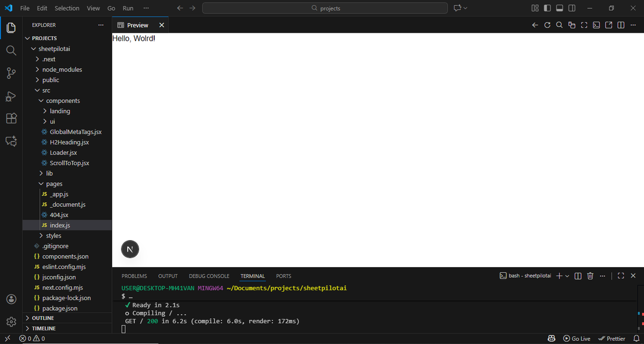
Task: Toggle the secondary side bar visibility
Action: pos(571,8)
